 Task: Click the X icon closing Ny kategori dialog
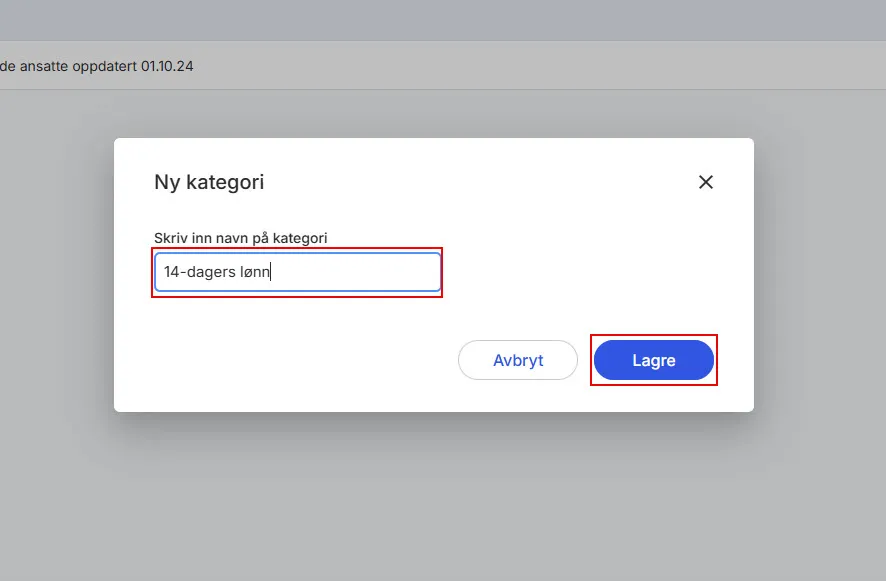click(706, 182)
